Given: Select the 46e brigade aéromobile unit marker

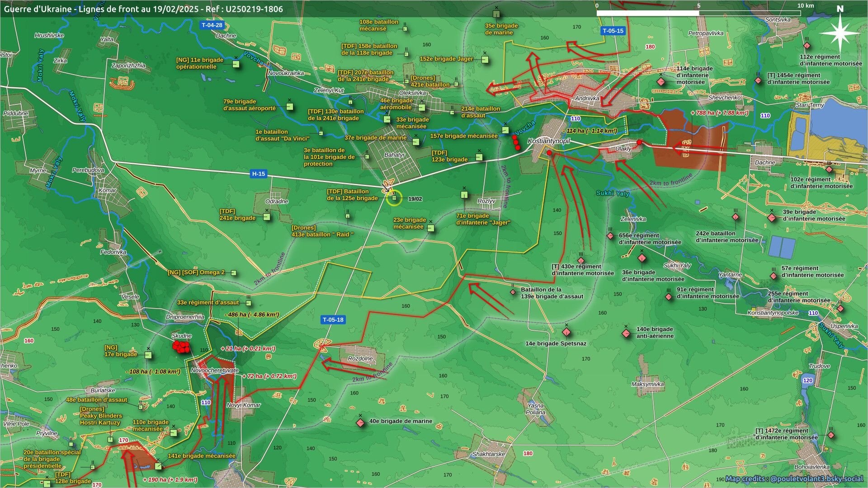Looking at the screenshot, I should pyautogui.click(x=422, y=107).
